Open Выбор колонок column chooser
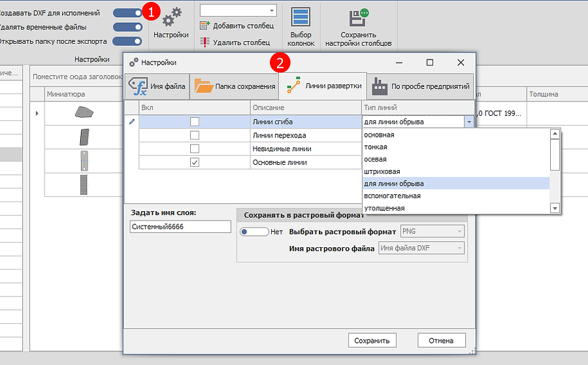This screenshot has height=365, width=588. (x=301, y=18)
